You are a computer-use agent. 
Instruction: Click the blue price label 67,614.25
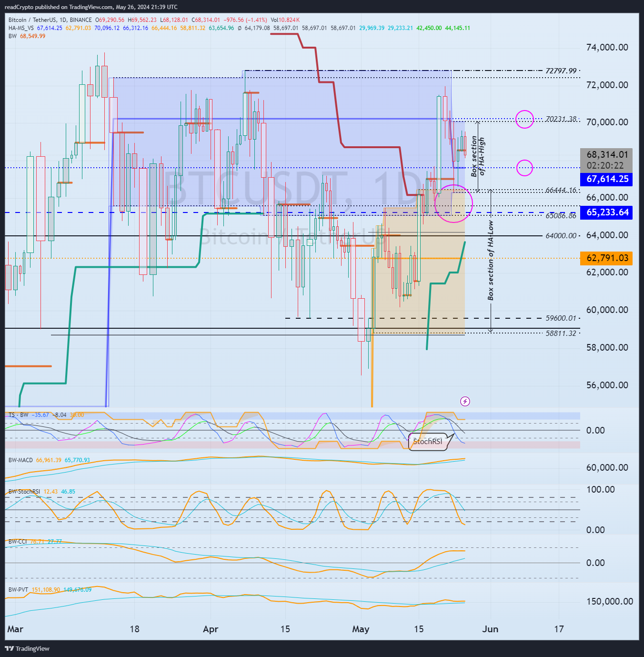tap(606, 179)
